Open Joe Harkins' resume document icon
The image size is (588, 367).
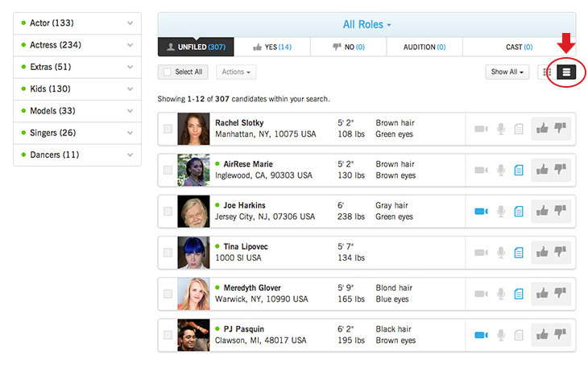pyautogui.click(x=519, y=212)
